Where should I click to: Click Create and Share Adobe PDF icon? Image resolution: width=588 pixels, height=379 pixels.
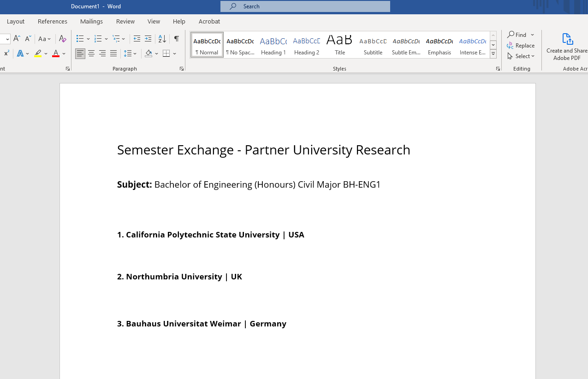click(x=567, y=46)
